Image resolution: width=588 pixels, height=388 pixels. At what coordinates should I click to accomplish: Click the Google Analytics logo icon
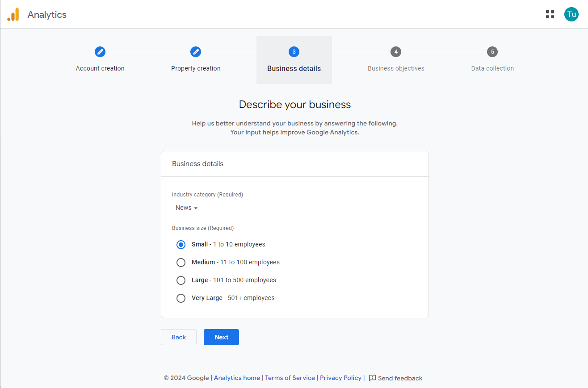pos(13,14)
